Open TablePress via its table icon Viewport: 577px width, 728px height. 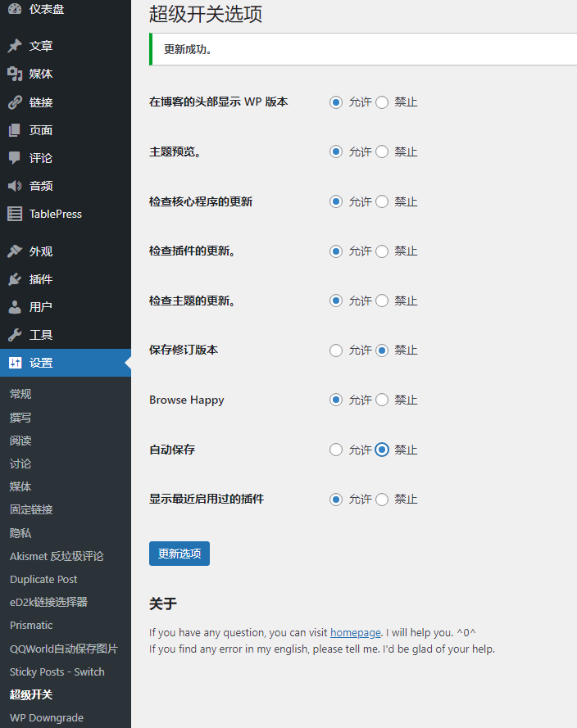(x=15, y=214)
